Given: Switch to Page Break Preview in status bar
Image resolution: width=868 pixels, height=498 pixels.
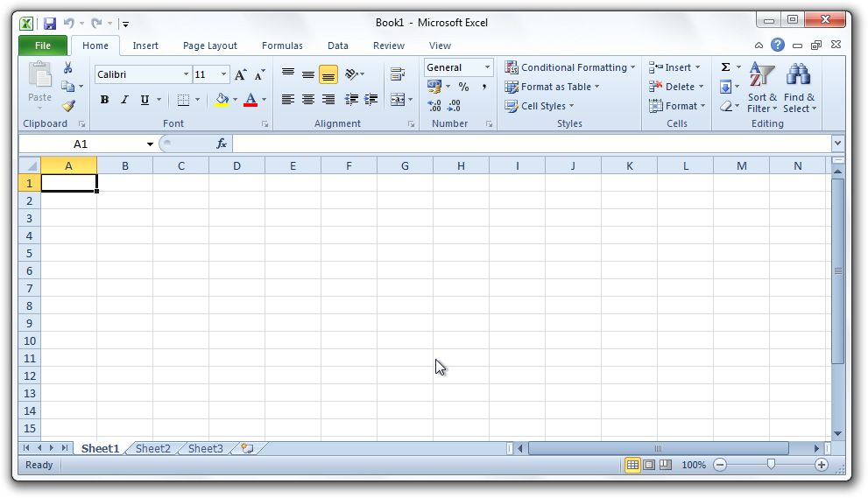Looking at the screenshot, I should pyautogui.click(x=666, y=465).
